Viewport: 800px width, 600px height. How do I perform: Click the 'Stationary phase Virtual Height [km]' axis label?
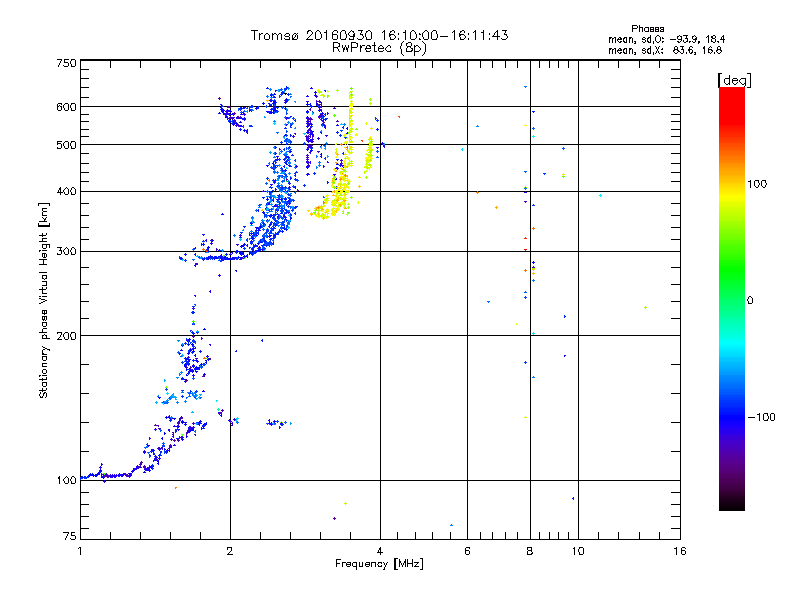coord(44,301)
